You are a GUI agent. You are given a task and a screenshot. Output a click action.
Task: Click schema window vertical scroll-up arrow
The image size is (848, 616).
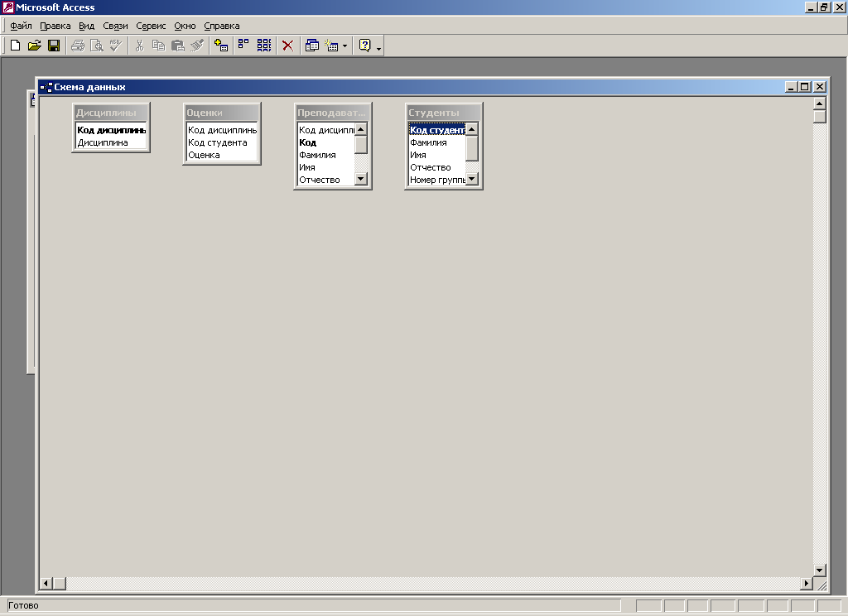pyautogui.click(x=819, y=103)
